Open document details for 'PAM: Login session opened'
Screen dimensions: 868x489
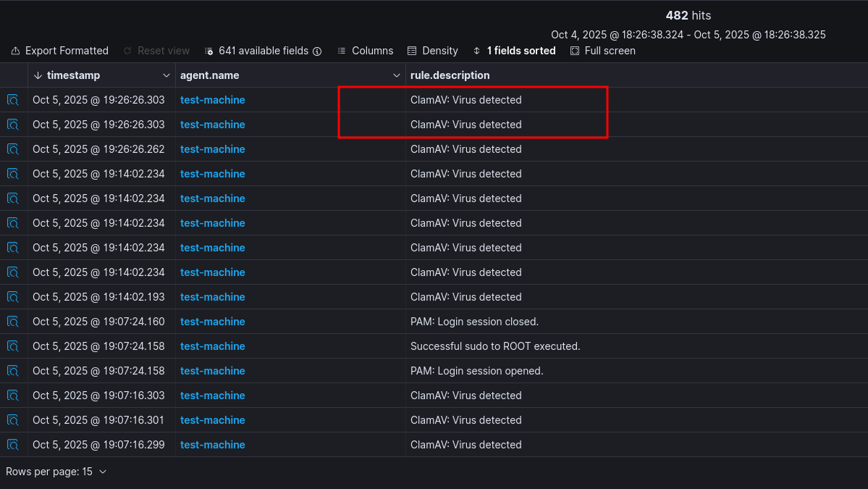click(13, 371)
